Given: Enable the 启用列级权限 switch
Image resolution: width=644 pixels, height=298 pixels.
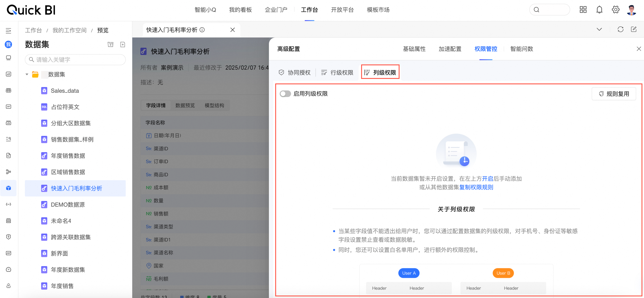Looking at the screenshot, I should click(285, 94).
